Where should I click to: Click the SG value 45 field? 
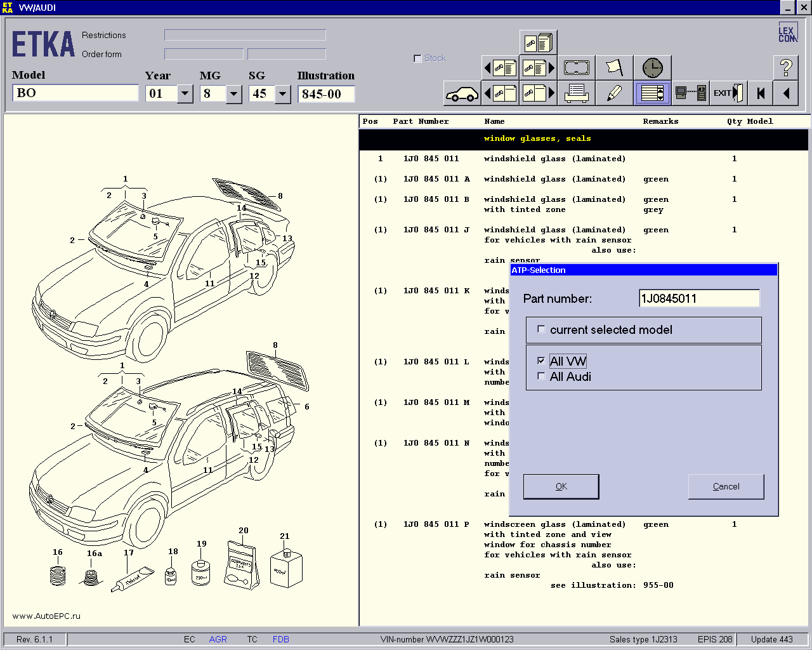coord(261,94)
